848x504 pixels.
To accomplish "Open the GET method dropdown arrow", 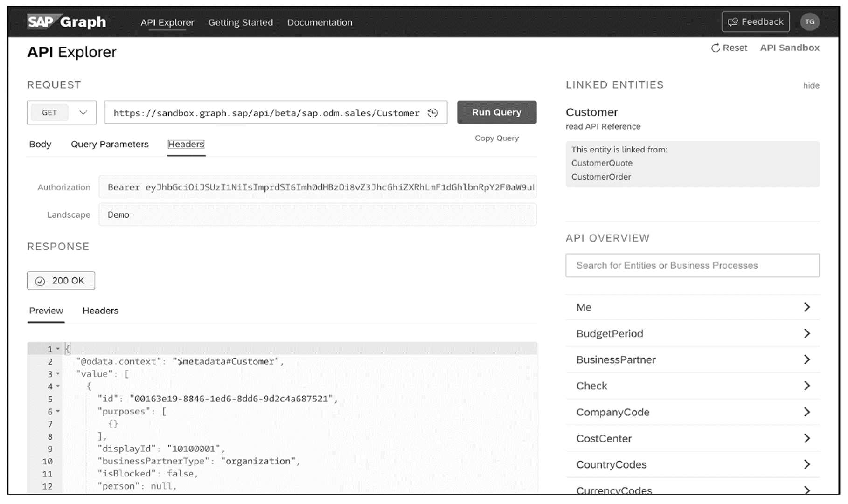I will pos(83,112).
